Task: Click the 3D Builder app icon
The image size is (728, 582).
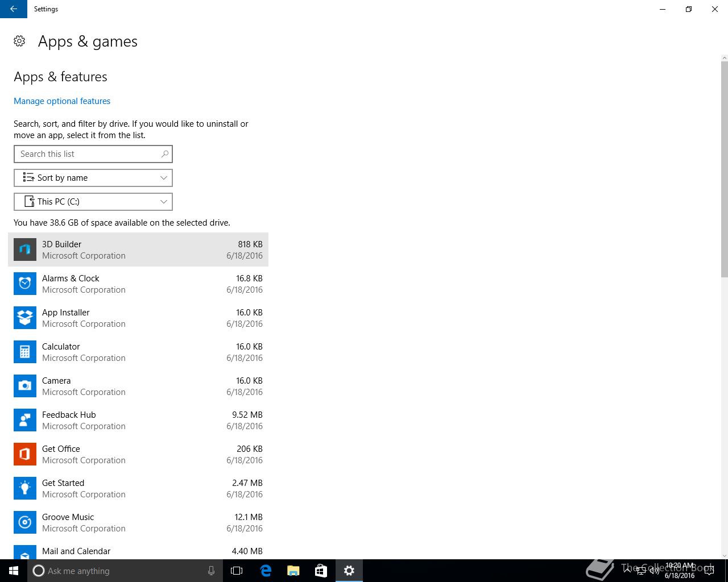Action: [x=25, y=250]
